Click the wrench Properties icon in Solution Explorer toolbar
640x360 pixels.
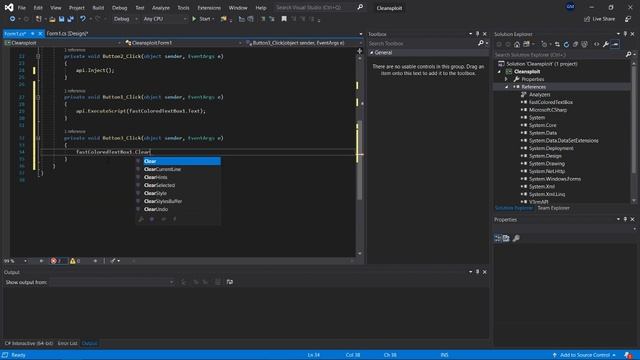pos(606,44)
